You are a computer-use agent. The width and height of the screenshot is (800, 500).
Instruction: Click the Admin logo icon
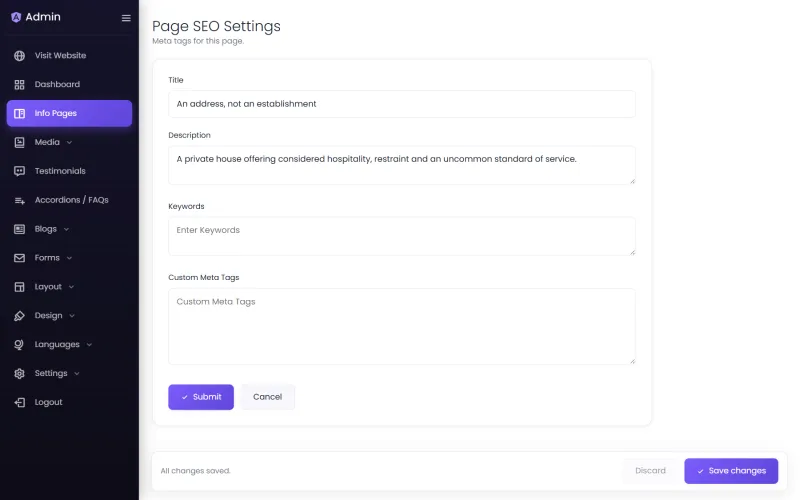[16, 17]
